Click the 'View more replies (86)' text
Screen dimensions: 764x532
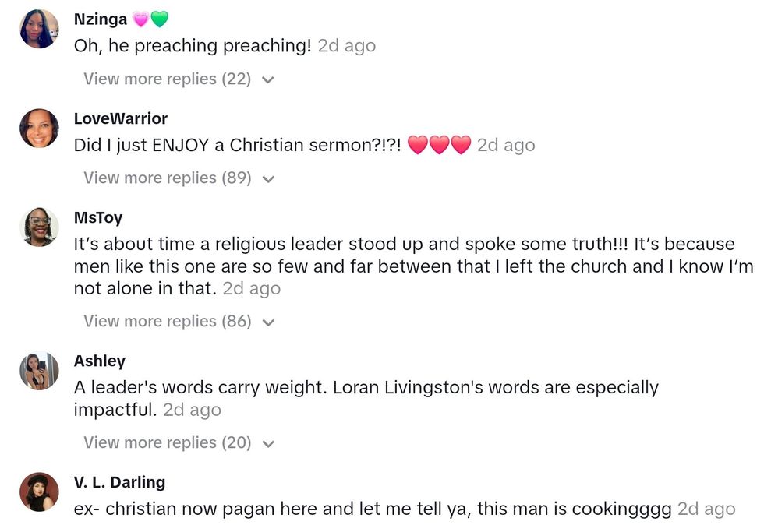point(167,321)
